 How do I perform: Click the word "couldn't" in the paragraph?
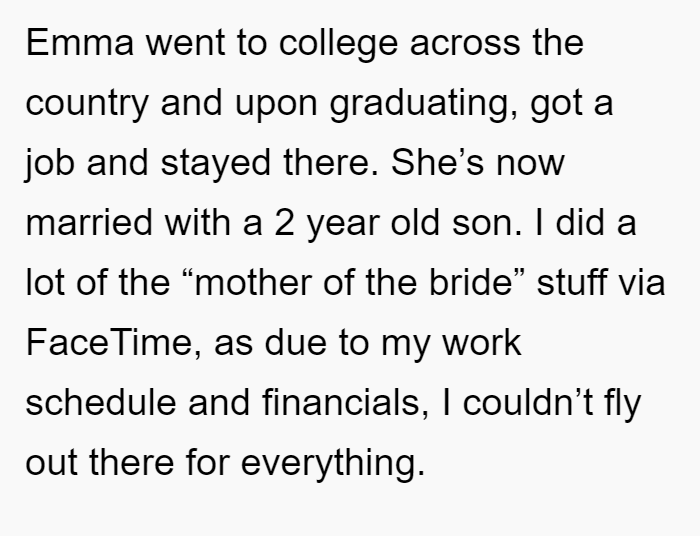coord(528,402)
